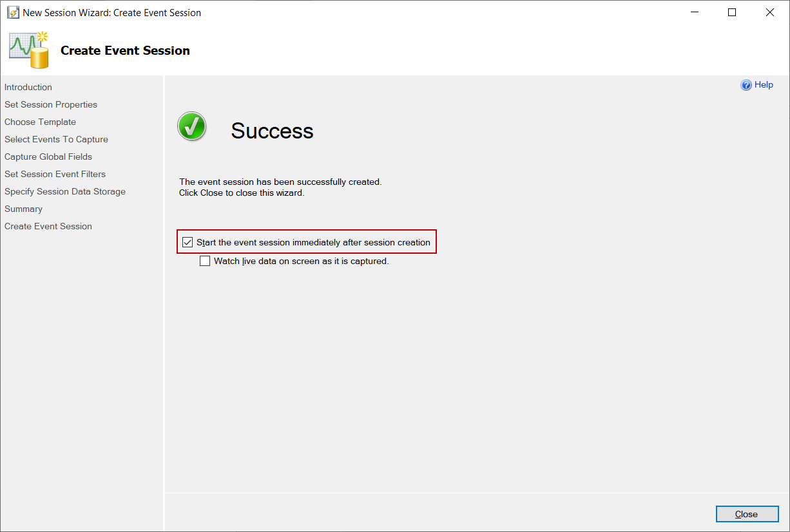Maximize the New Session Wizard window
790x532 pixels.
tap(732, 12)
